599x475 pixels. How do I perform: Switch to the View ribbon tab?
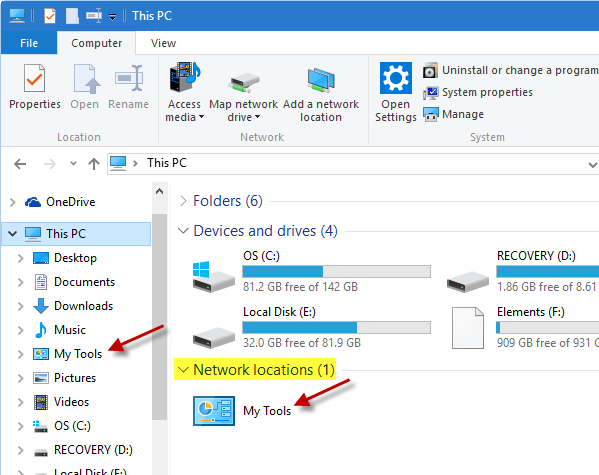pos(164,43)
